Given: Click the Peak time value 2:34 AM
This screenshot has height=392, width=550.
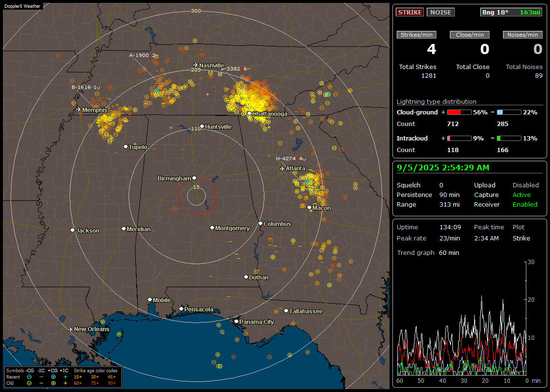Looking at the screenshot, I should (x=486, y=238).
